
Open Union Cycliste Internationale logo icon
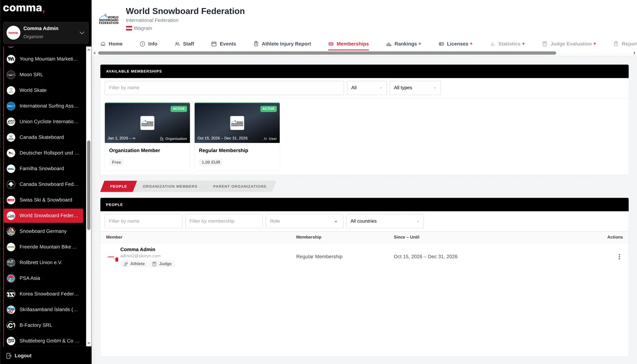click(x=11, y=122)
